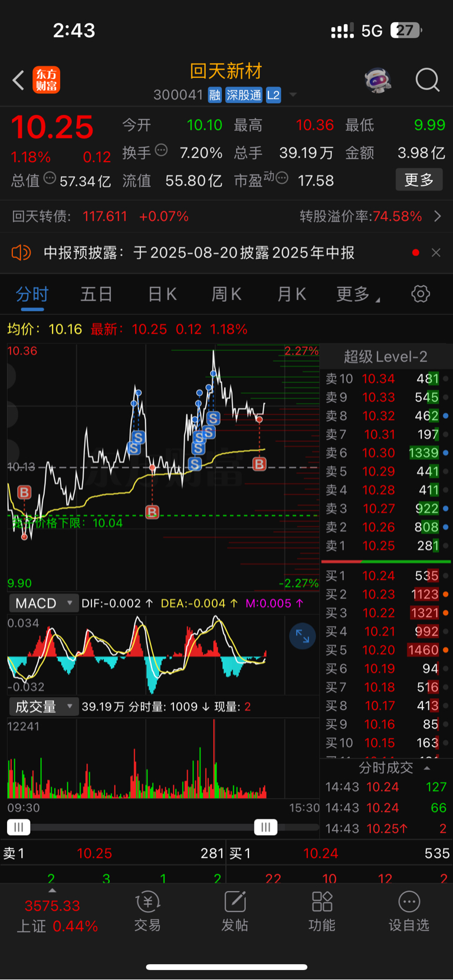This screenshot has width=453, height=980.
Task: Tap the L2 level badge
Action: tap(273, 95)
